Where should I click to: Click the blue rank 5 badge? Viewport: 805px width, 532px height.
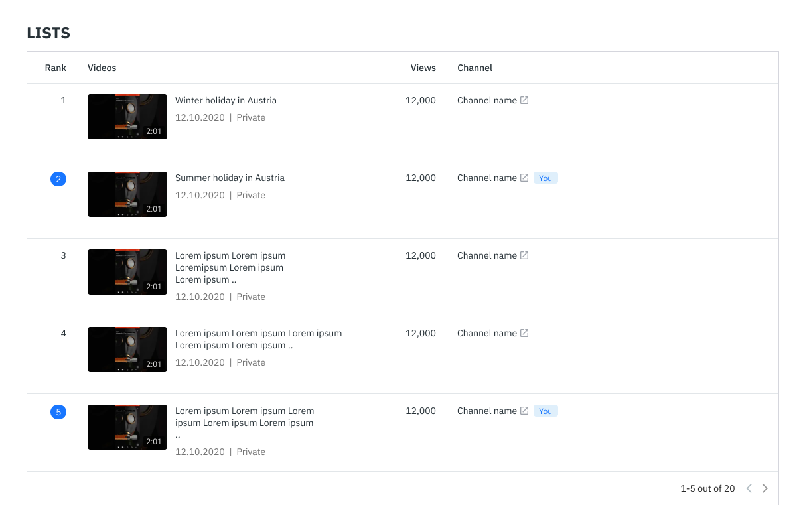tap(58, 412)
